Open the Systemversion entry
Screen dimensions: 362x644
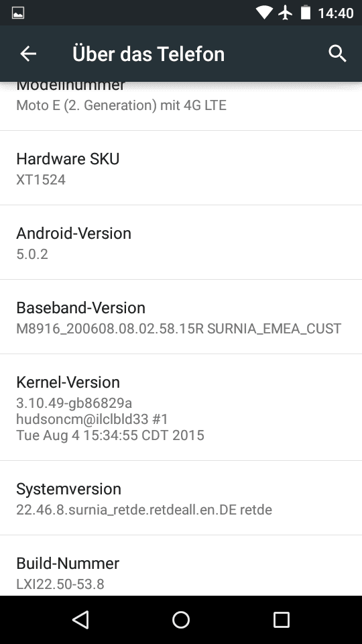click(x=181, y=498)
